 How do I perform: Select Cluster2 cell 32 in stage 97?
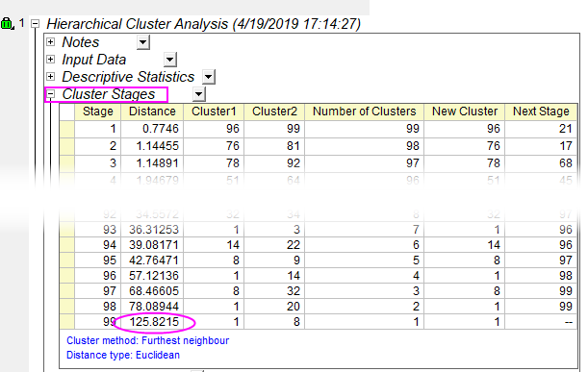[274, 290]
